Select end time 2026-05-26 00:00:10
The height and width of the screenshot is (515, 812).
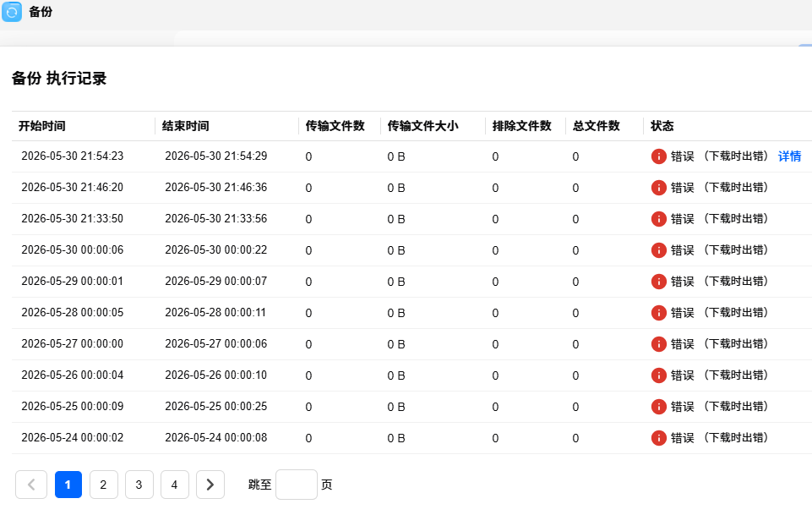(216, 375)
